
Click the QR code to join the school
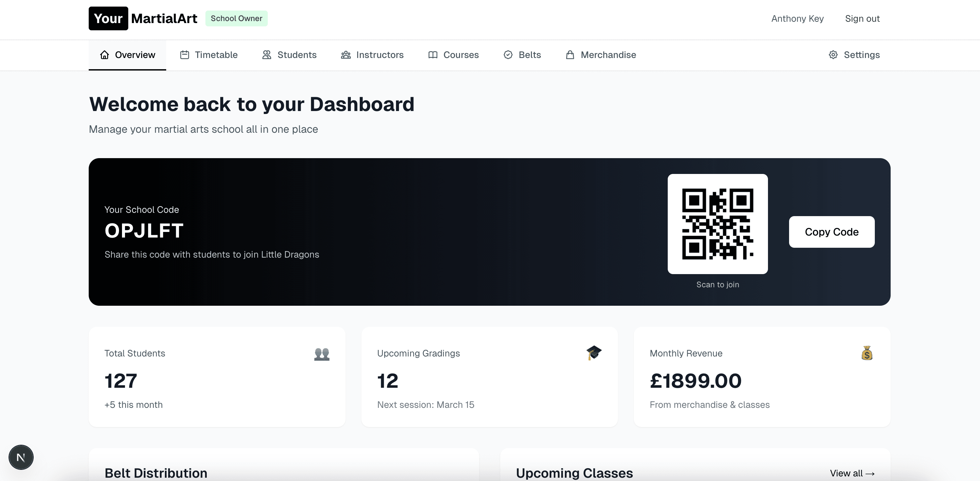click(x=718, y=224)
